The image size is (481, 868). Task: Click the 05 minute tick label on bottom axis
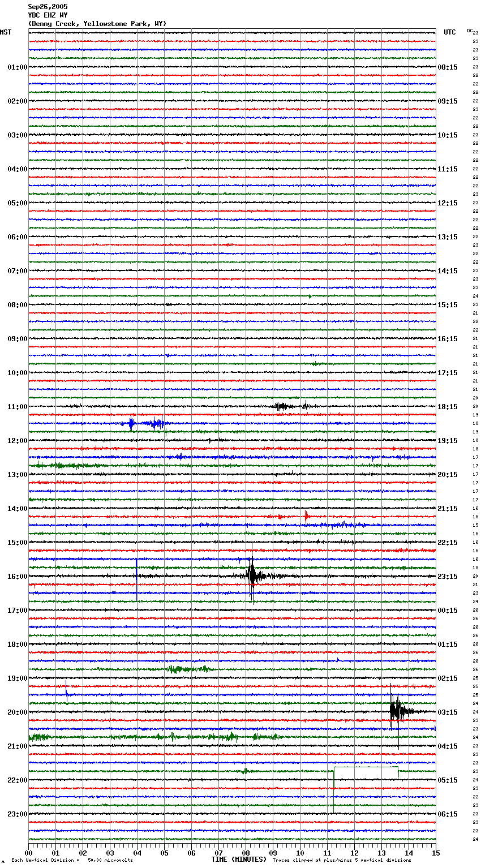pyautogui.click(x=164, y=853)
